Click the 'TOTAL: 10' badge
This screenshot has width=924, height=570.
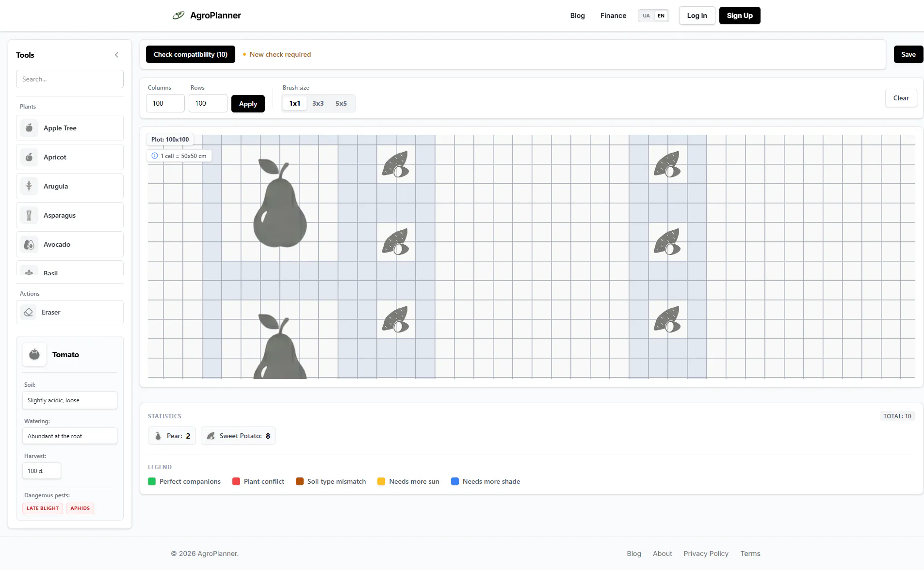897,416
